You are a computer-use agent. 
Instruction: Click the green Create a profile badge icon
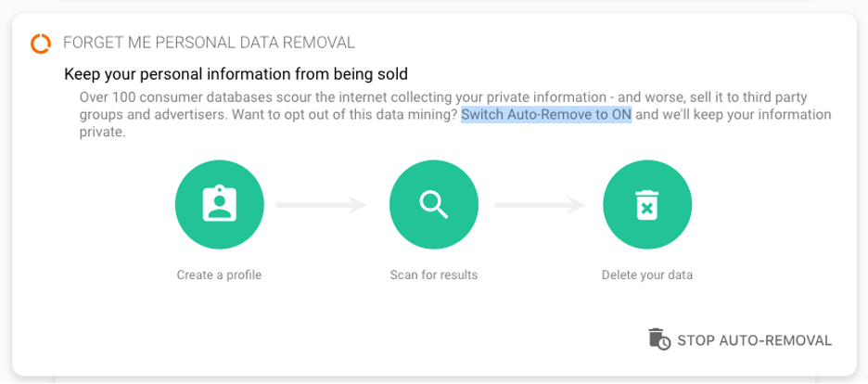219,205
